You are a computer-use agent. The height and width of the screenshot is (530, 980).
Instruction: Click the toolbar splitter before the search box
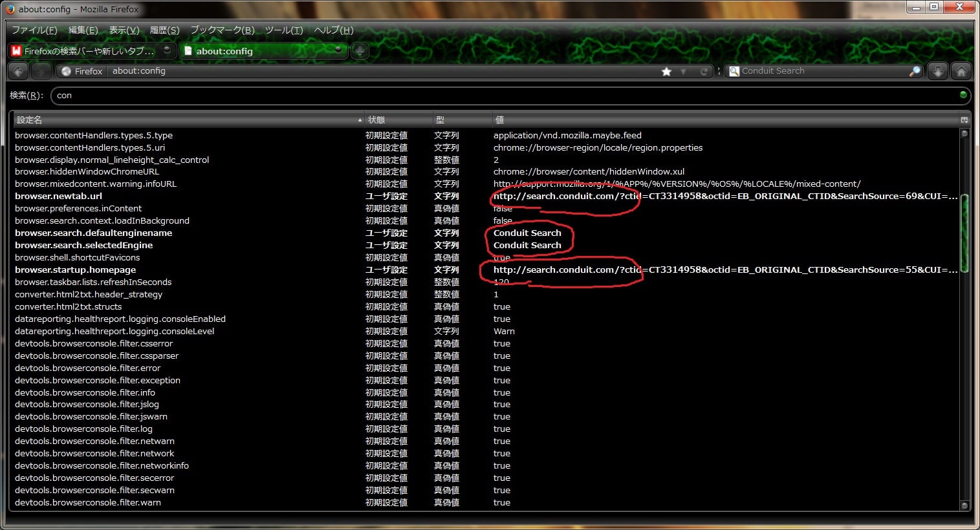point(719,71)
